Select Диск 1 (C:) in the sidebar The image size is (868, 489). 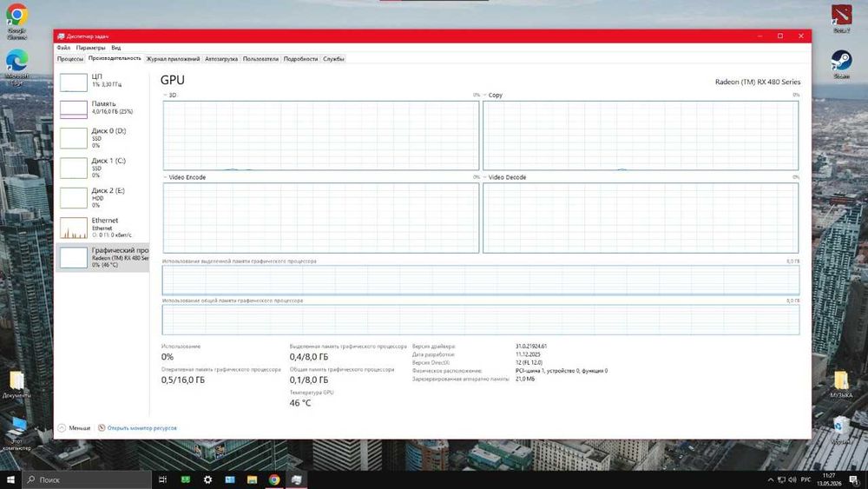(102, 168)
